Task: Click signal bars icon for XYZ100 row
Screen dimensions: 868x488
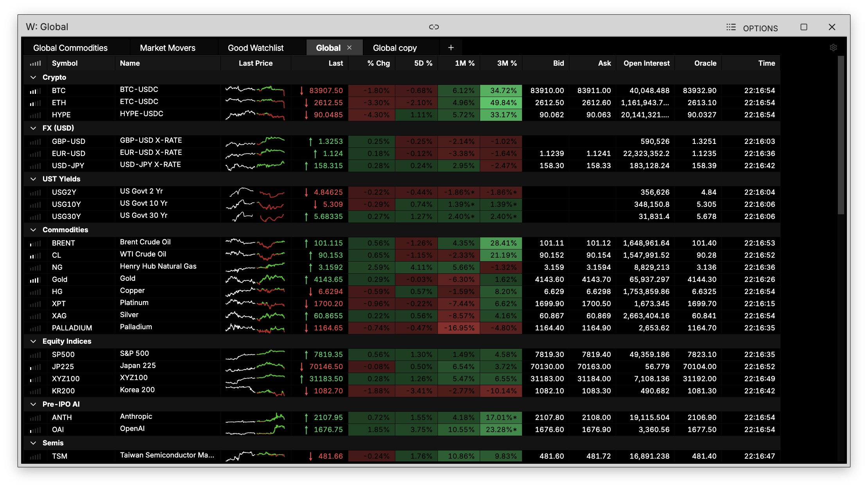Action: click(35, 379)
